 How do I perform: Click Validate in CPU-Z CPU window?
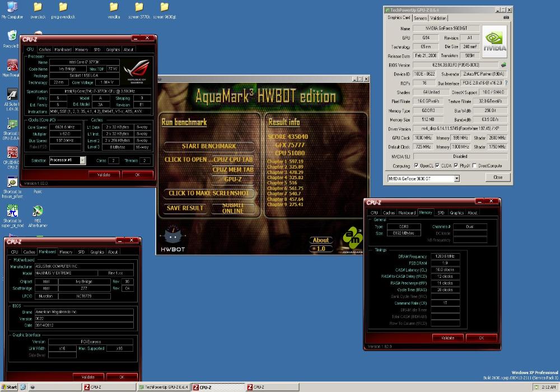click(104, 175)
